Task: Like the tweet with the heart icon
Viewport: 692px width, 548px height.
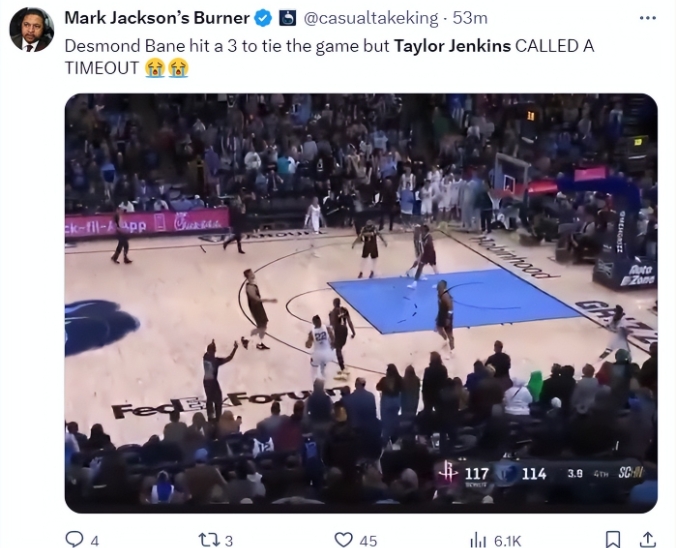Action: tap(343, 539)
